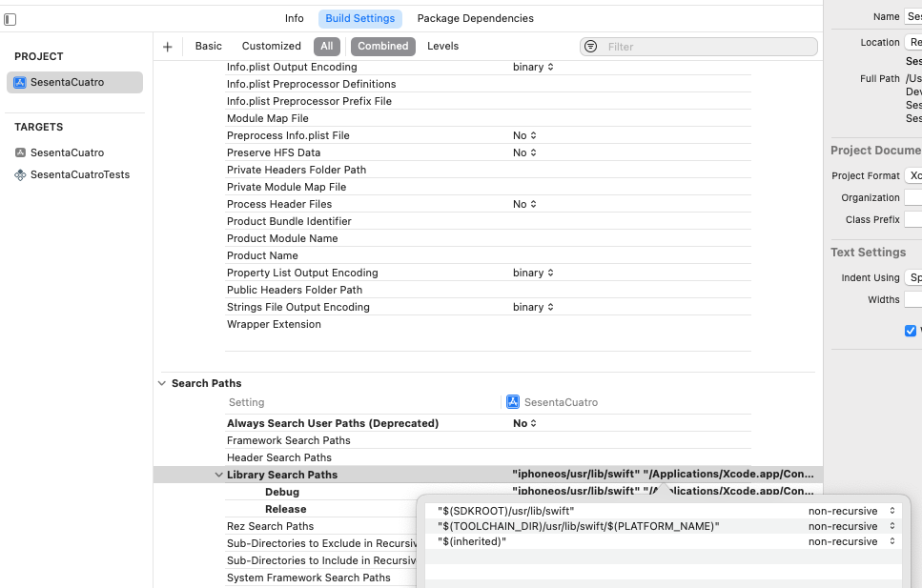Select the All settings filter

coord(327,47)
